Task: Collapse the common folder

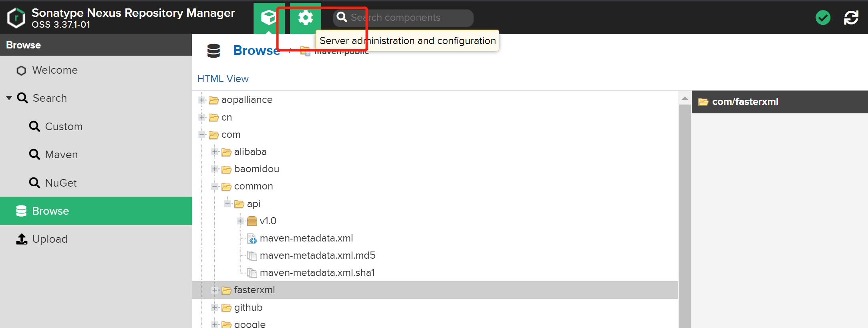Action: pos(215,187)
